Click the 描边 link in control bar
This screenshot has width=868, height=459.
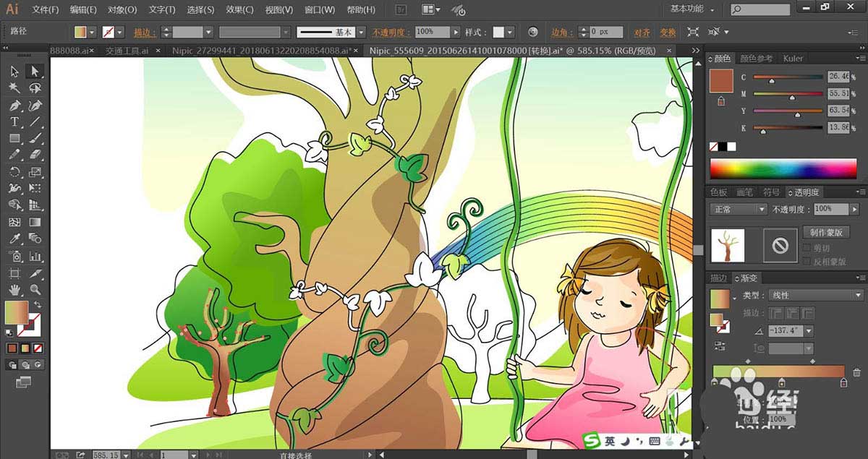coord(145,33)
